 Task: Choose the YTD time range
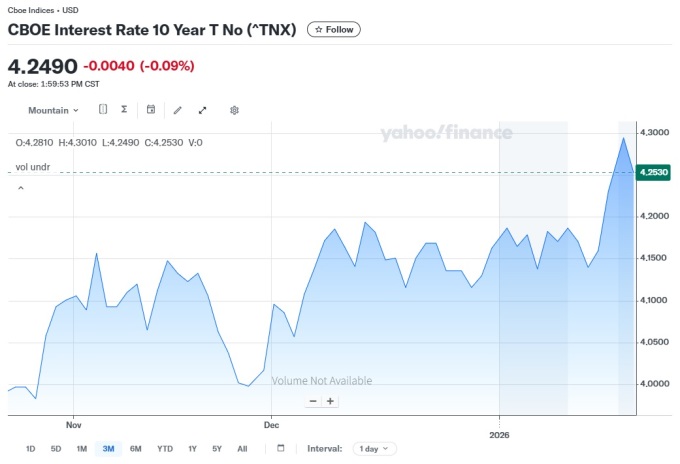pyautogui.click(x=165, y=449)
